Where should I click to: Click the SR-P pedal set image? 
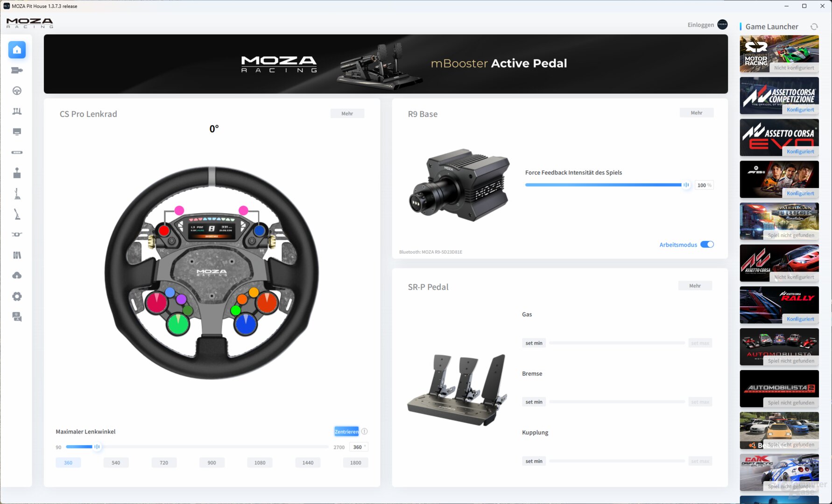[x=457, y=390]
